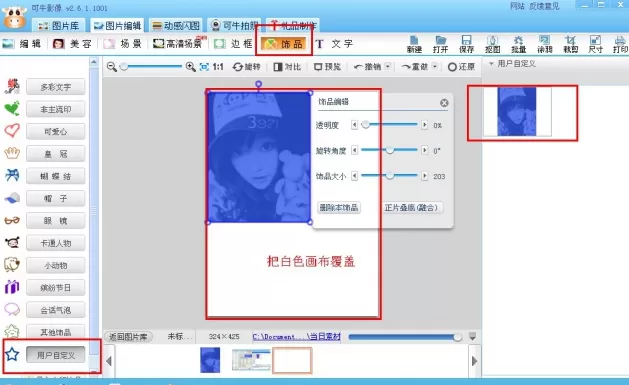629x385 pixels.
Task: Adjust the 透明度 opacity slider
Action: click(389, 125)
